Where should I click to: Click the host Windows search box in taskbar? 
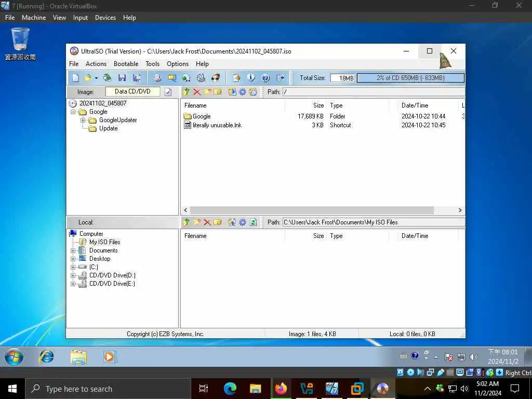[107, 389]
